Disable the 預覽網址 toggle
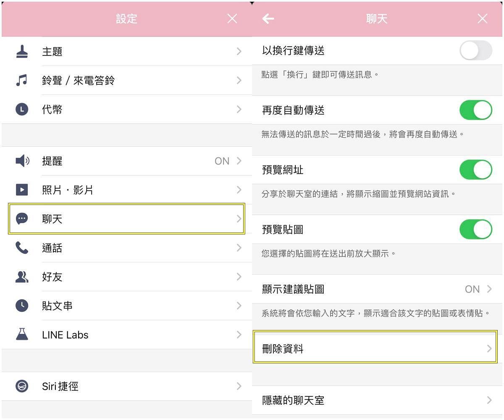Image resolution: width=504 pixels, height=420 pixels. 475,170
